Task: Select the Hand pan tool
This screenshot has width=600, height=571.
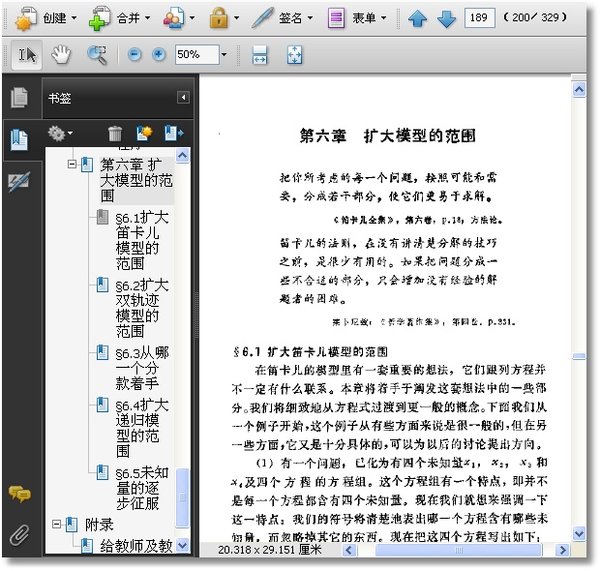Action: click(62, 54)
